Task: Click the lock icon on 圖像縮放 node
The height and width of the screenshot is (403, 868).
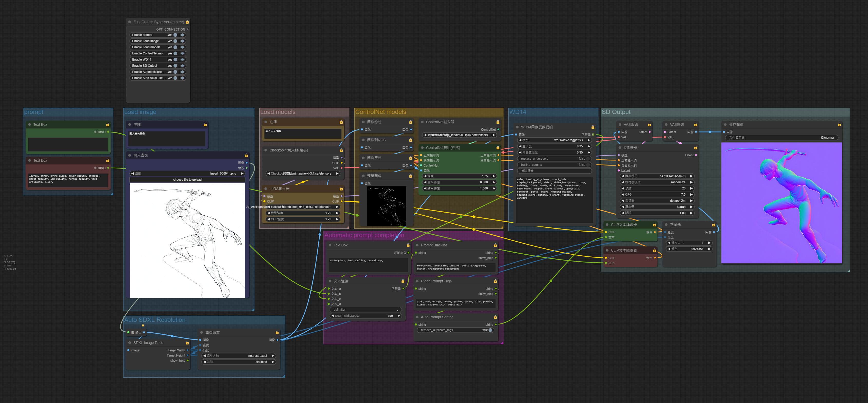Action: pos(277,333)
